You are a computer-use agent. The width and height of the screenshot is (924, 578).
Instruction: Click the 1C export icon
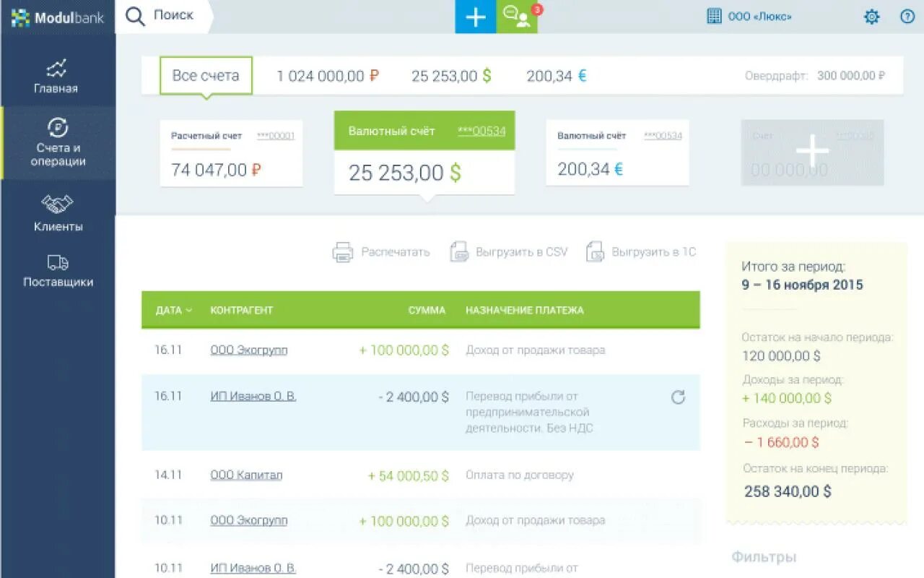click(x=595, y=252)
